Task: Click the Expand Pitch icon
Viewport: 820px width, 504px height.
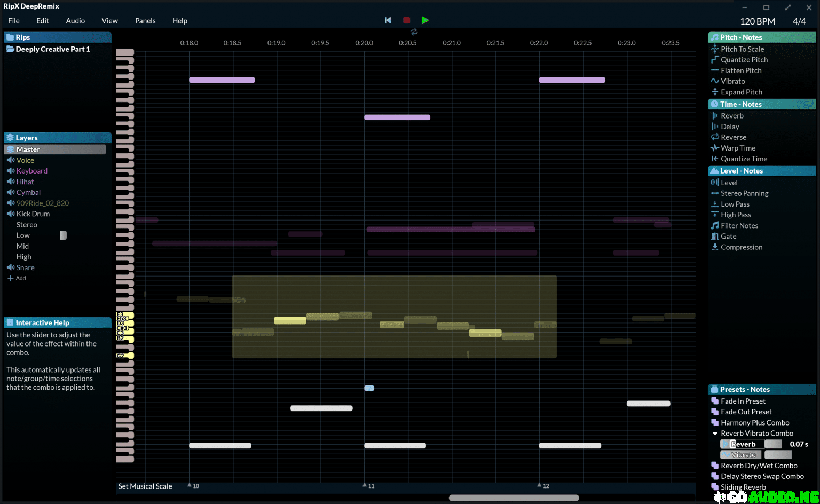Action: pos(715,92)
